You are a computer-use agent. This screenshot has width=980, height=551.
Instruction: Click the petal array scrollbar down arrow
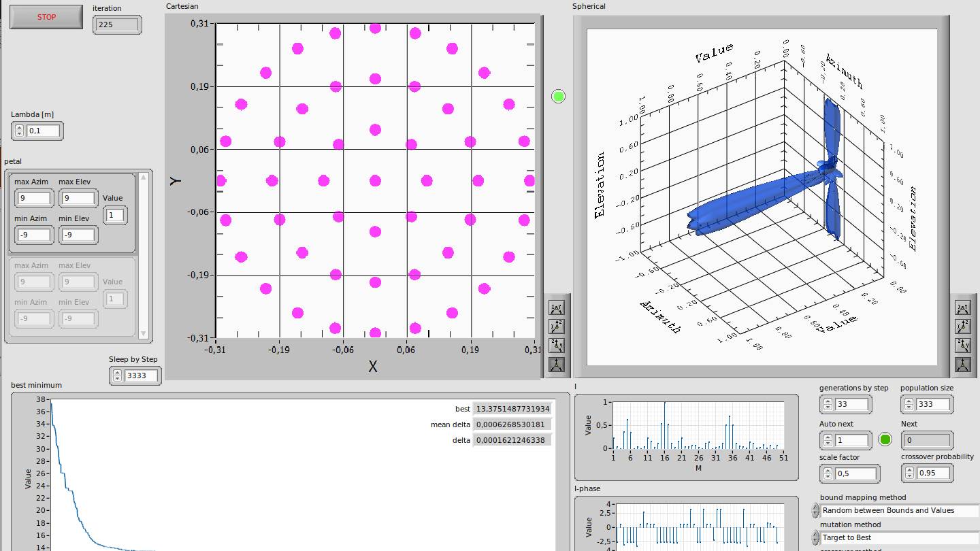pos(144,333)
